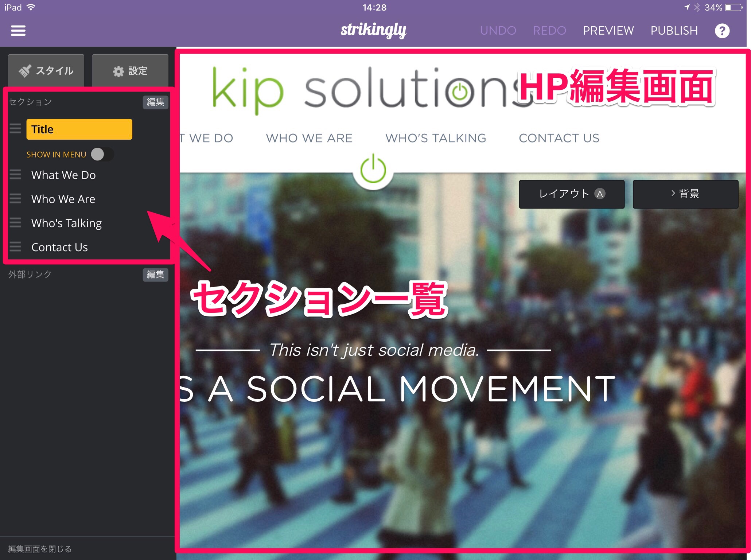Screen dimensions: 751x560
Task: Click the help question mark icon
Action: [x=722, y=31]
